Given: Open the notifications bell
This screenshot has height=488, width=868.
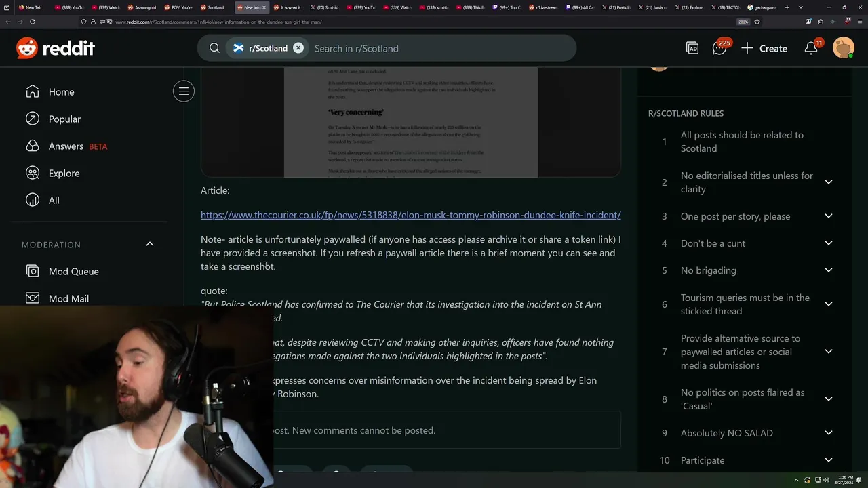Looking at the screenshot, I should pos(812,48).
